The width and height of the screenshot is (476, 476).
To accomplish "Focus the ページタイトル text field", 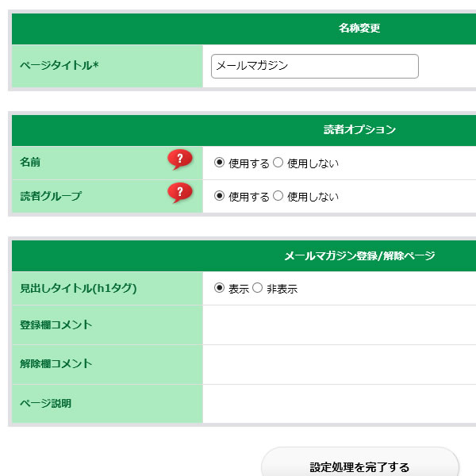I will pos(315,66).
